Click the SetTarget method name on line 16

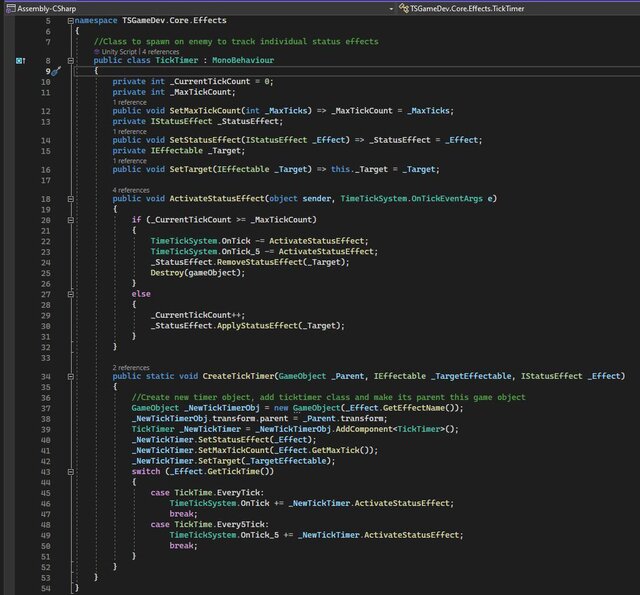(x=191, y=169)
